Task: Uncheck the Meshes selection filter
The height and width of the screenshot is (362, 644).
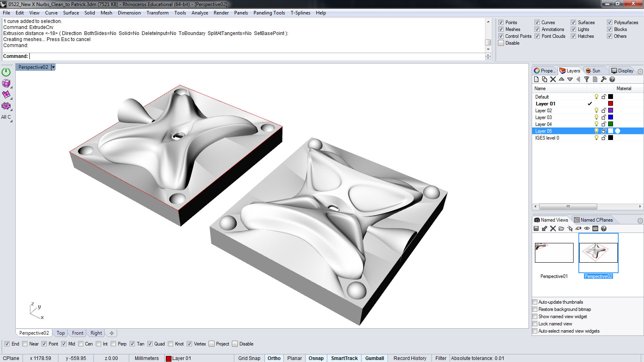Action: tap(501, 29)
